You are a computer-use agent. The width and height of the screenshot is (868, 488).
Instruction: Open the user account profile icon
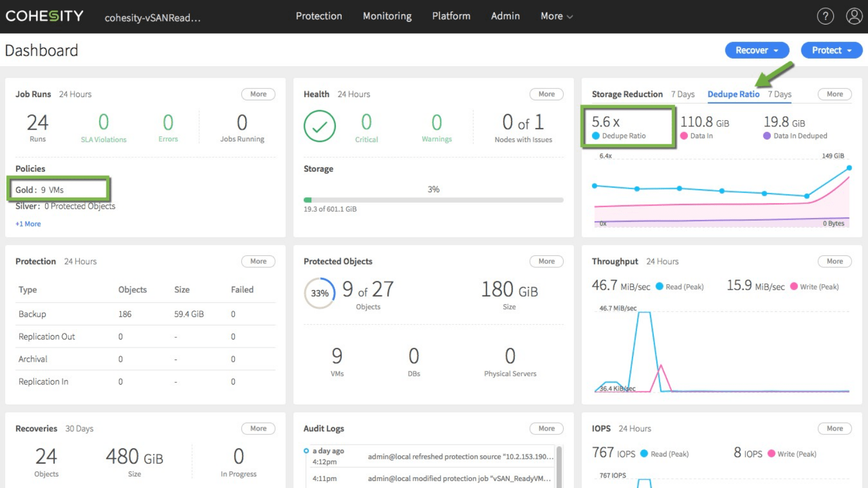click(854, 16)
